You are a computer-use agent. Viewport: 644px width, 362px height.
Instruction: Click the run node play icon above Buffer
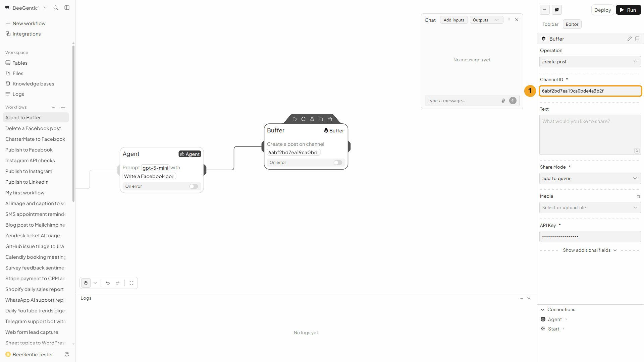click(295, 119)
